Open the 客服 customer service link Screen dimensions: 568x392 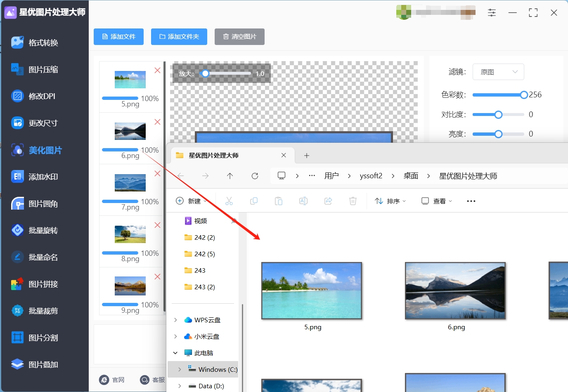pyautogui.click(x=152, y=380)
